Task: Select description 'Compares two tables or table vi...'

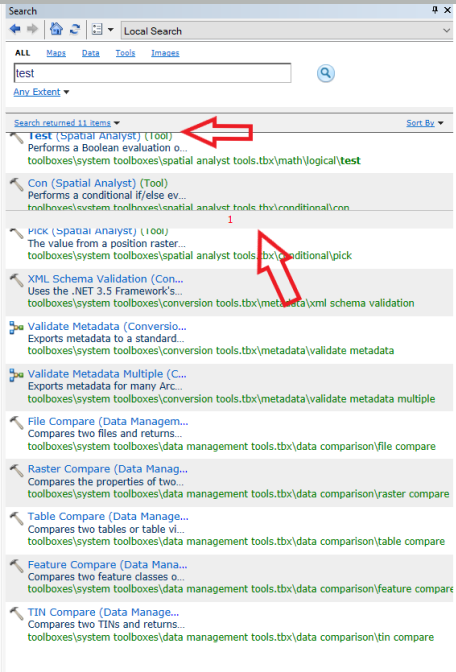Action: pos(106,529)
